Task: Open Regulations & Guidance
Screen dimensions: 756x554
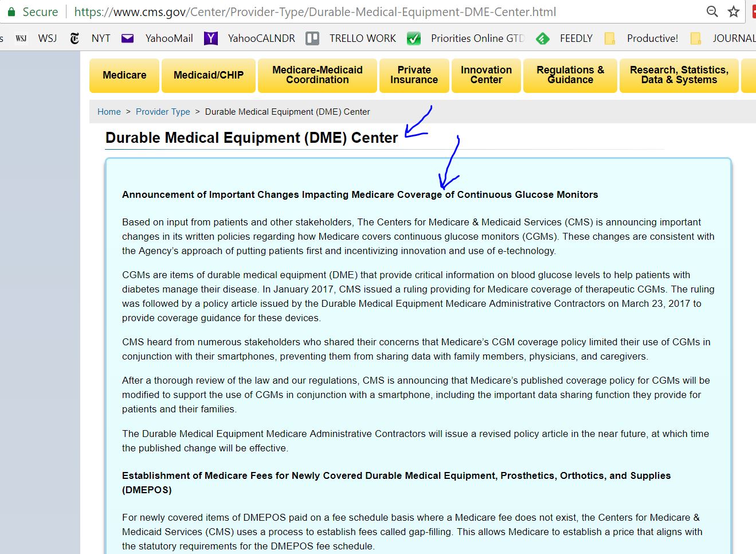Action: click(x=570, y=75)
